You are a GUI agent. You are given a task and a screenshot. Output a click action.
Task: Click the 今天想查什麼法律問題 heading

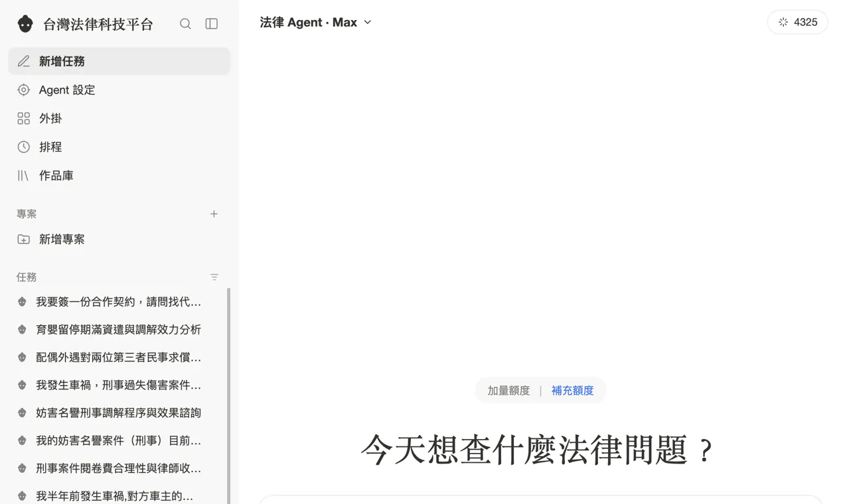[x=537, y=450]
